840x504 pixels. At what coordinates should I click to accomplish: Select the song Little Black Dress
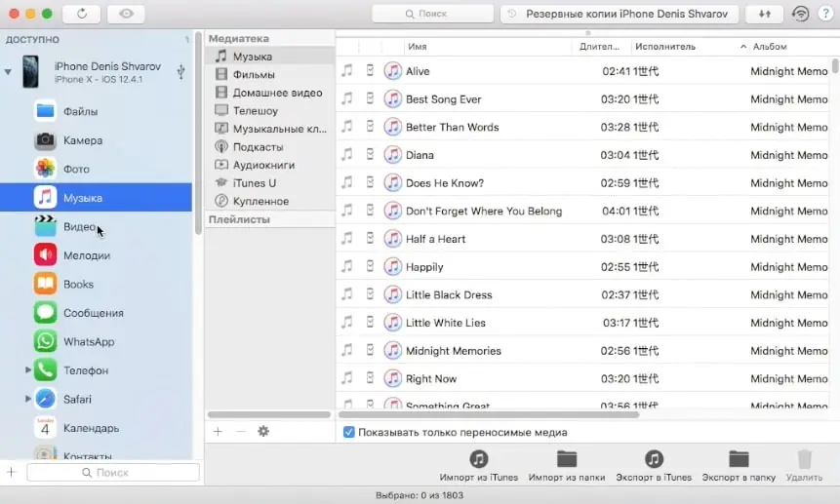coord(582,294)
